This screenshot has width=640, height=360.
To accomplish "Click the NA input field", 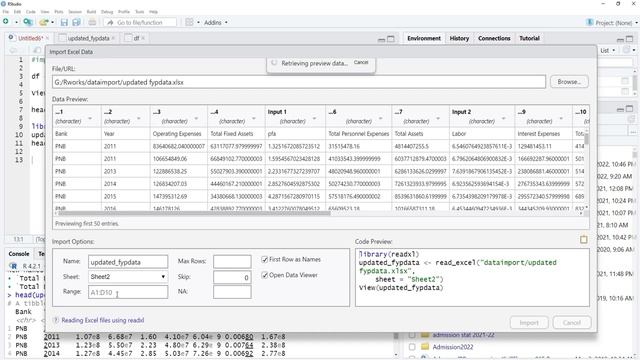I will tap(232, 292).
